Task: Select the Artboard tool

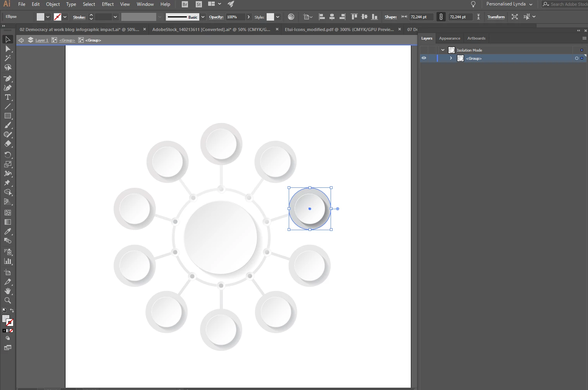Action: 8,272
